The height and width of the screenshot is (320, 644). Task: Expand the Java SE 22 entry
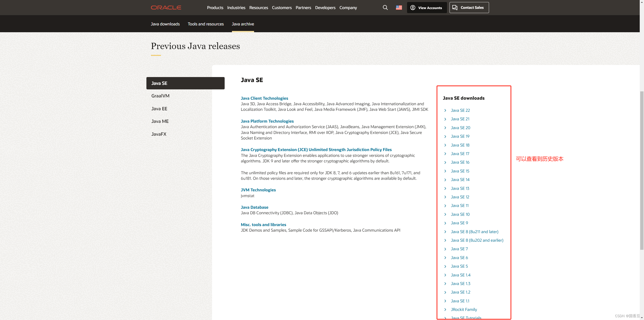click(460, 110)
